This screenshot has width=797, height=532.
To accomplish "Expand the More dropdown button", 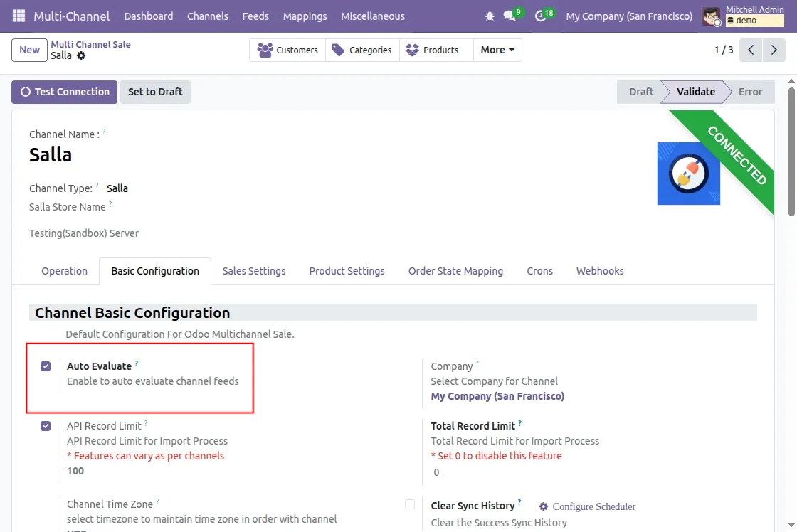I will [x=497, y=50].
